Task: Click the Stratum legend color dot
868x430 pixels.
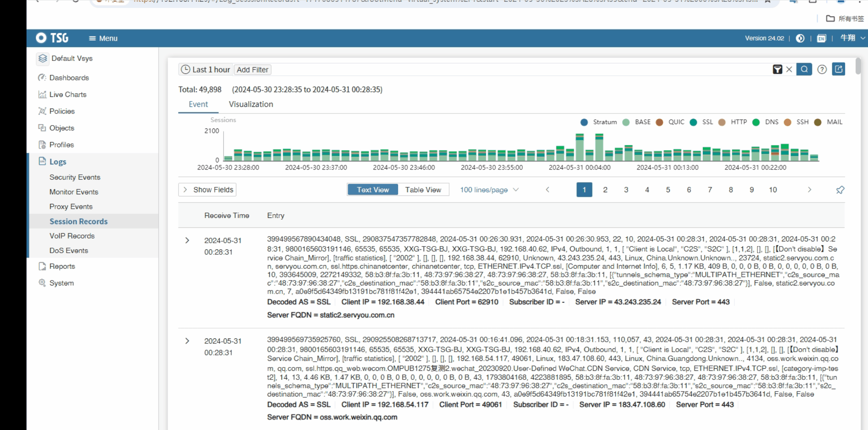Action: point(584,122)
